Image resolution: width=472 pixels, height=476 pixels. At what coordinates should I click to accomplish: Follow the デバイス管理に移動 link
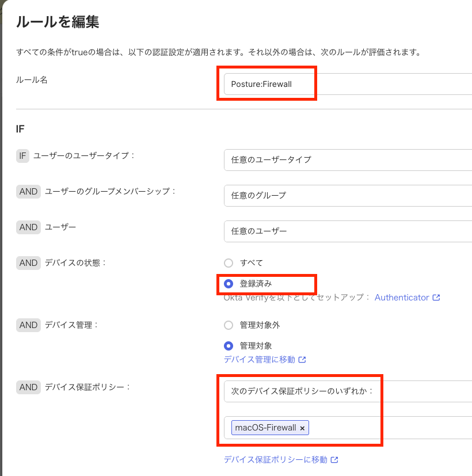(x=259, y=360)
